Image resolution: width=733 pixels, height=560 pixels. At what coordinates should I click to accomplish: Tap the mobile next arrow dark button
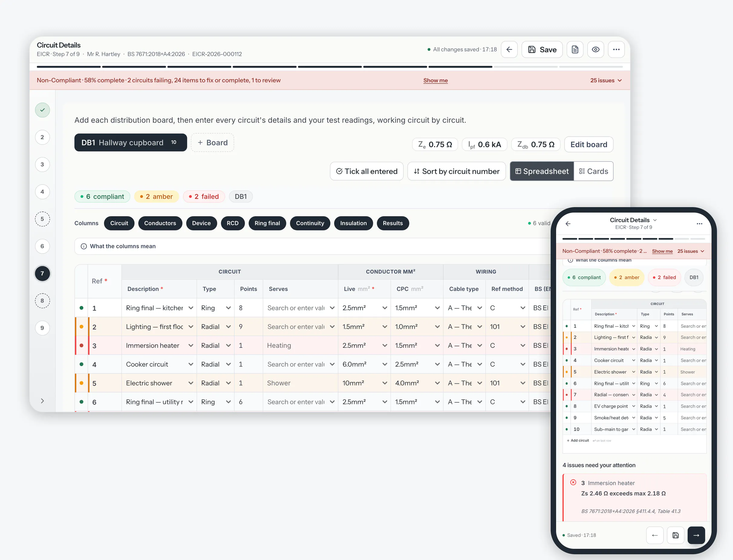point(696,535)
